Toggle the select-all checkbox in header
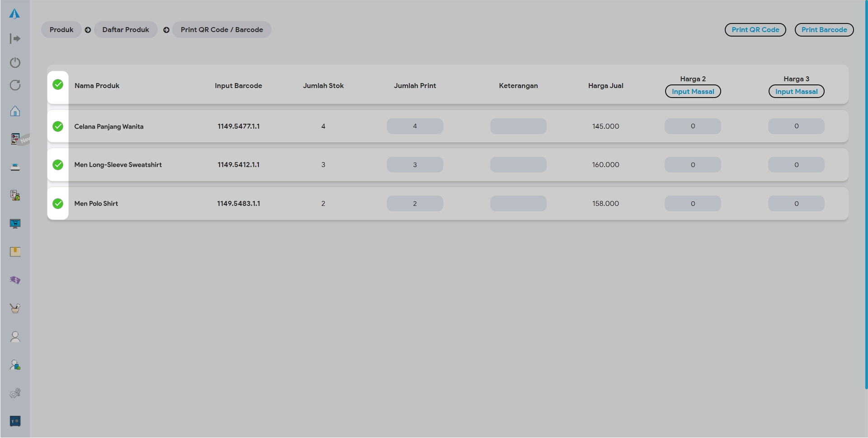 58,85
